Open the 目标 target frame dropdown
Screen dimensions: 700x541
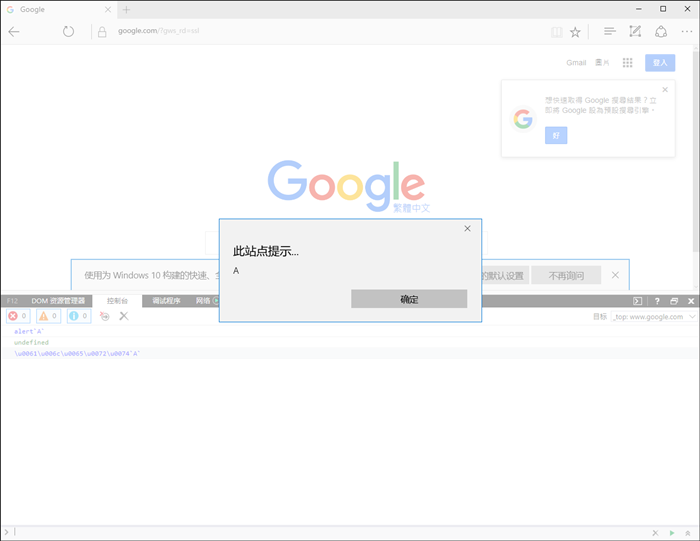coord(654,316)
